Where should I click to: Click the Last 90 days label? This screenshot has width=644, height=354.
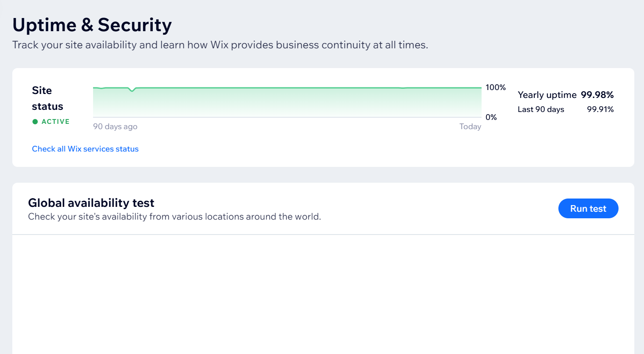coord(541,109)
